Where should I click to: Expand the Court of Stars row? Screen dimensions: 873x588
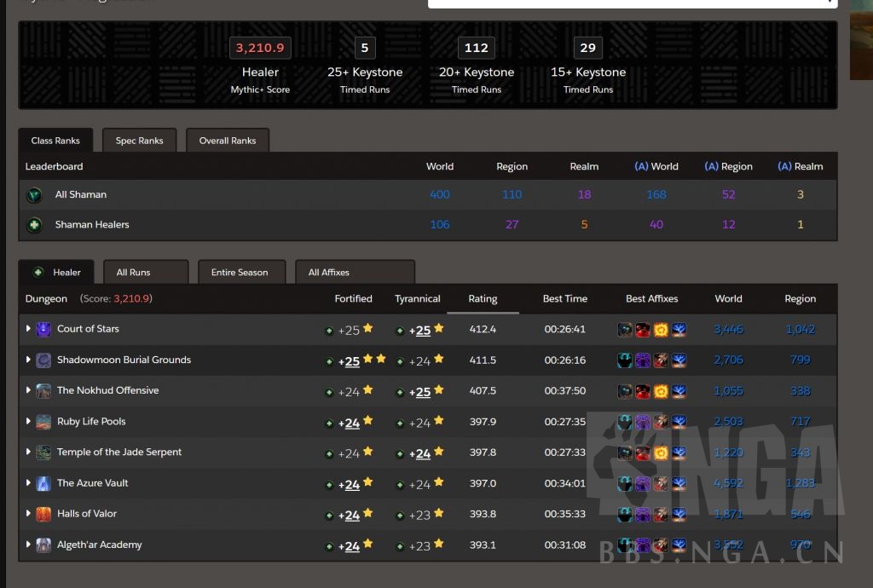(x=28, y=329)
